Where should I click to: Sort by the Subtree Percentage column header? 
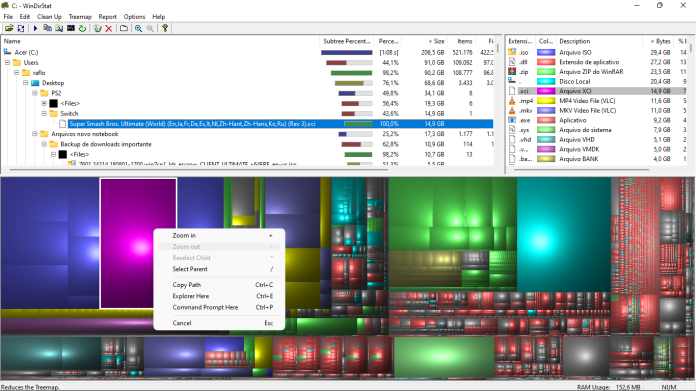click(346, 41)
